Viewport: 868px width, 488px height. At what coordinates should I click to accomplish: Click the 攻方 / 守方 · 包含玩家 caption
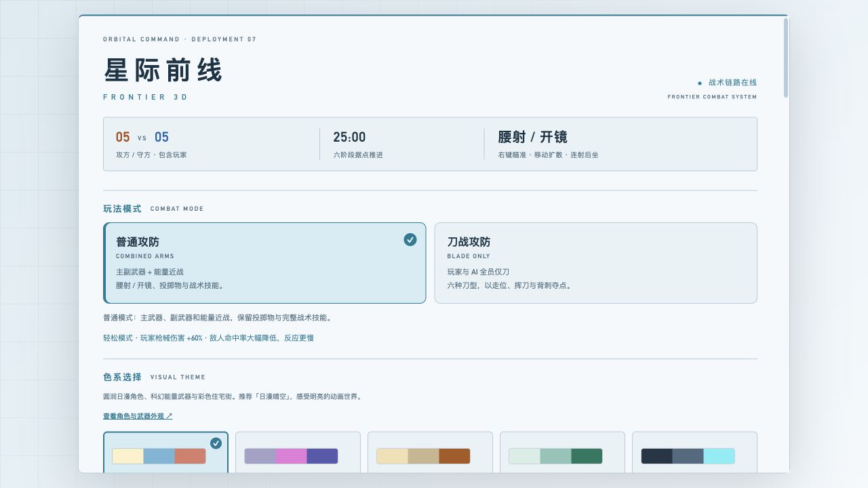click(x=151, y=155)
